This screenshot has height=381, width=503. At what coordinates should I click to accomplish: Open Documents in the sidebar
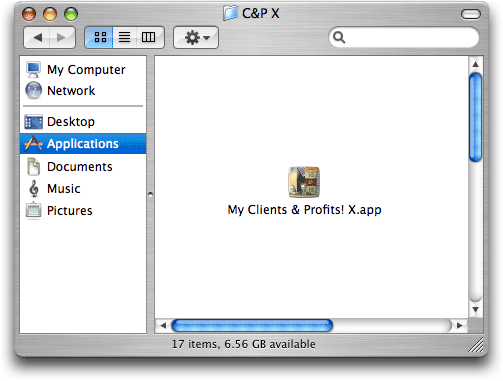point(83,166)
